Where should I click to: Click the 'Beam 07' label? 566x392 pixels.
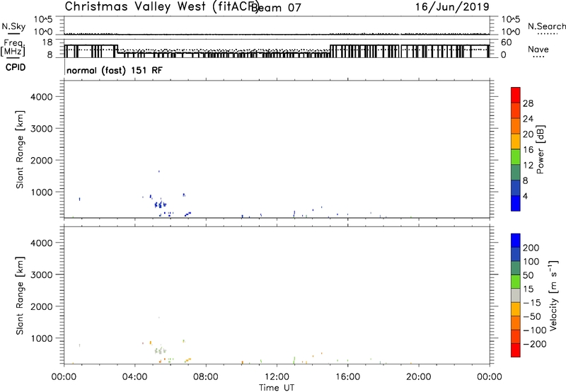277,8
